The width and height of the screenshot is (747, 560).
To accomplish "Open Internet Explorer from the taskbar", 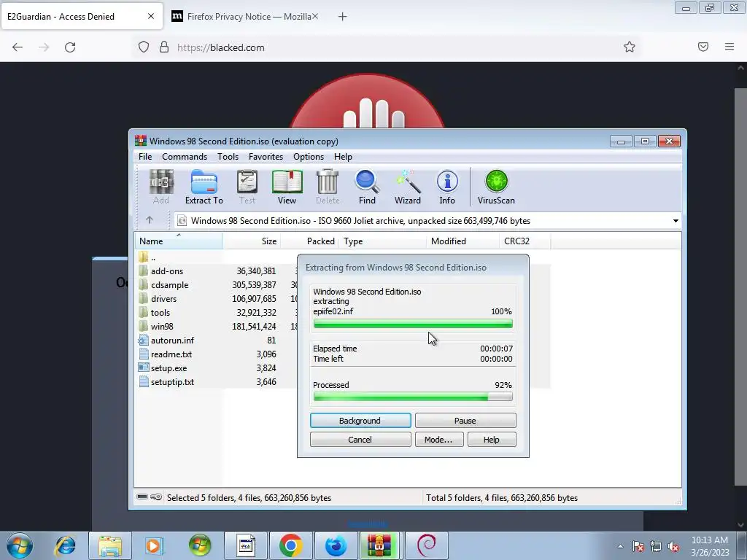I will tap(65, 545).
